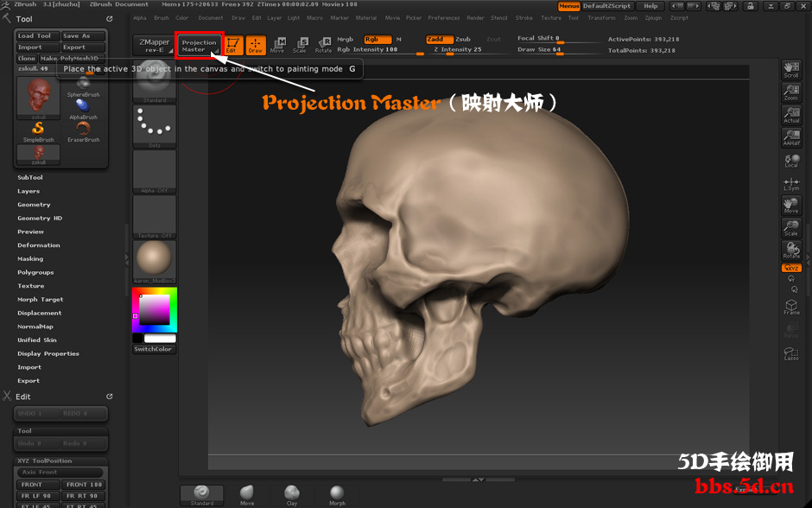
Task: Expand the Deformation section
Action: point(39,245)
